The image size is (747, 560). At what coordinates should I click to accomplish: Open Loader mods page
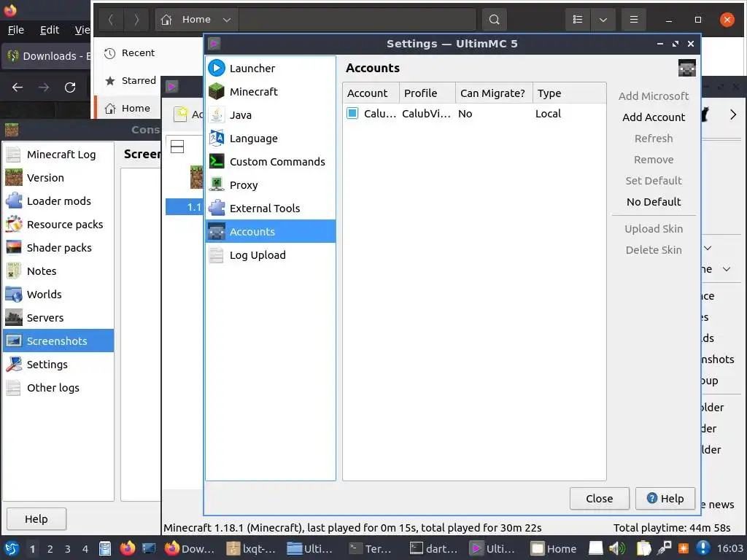[x=58, y=201]
